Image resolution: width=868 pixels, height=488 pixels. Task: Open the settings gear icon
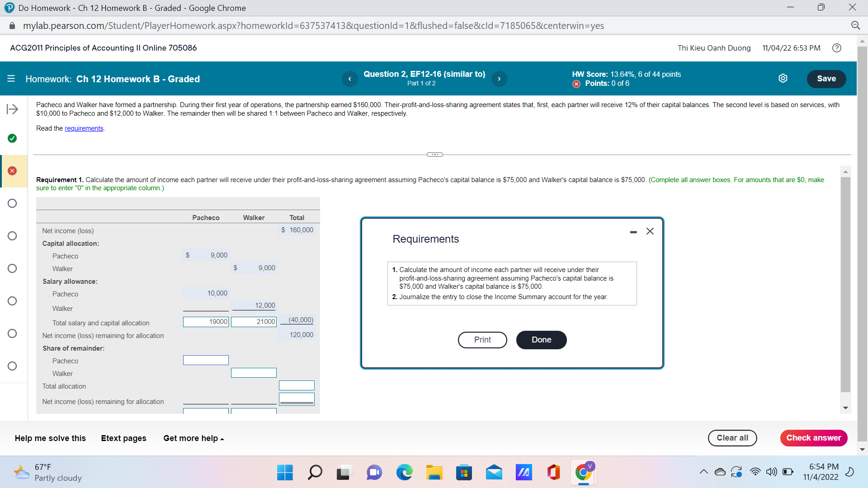[783, 78]
